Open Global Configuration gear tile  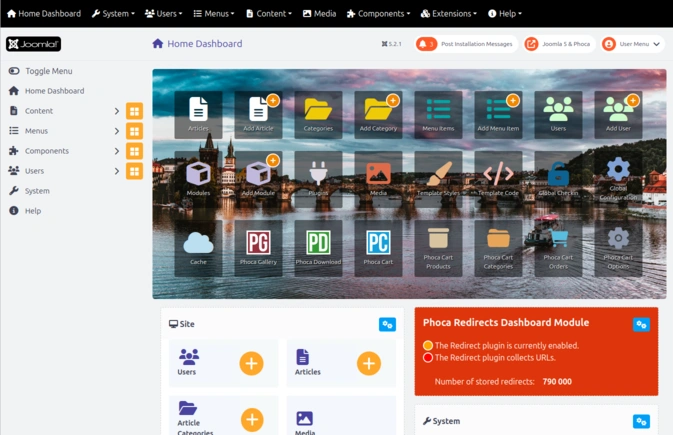tap(618, 178)
